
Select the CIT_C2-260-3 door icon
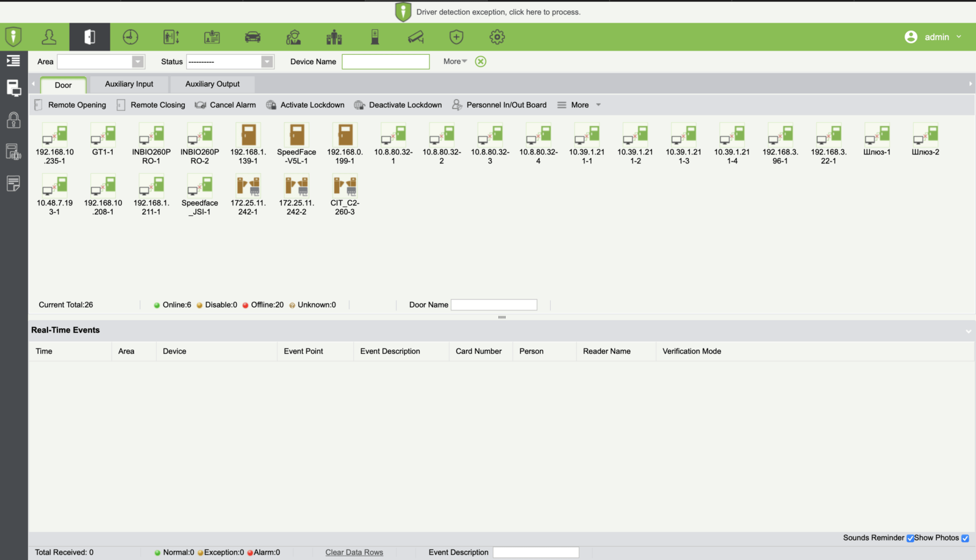click(345, 185)
